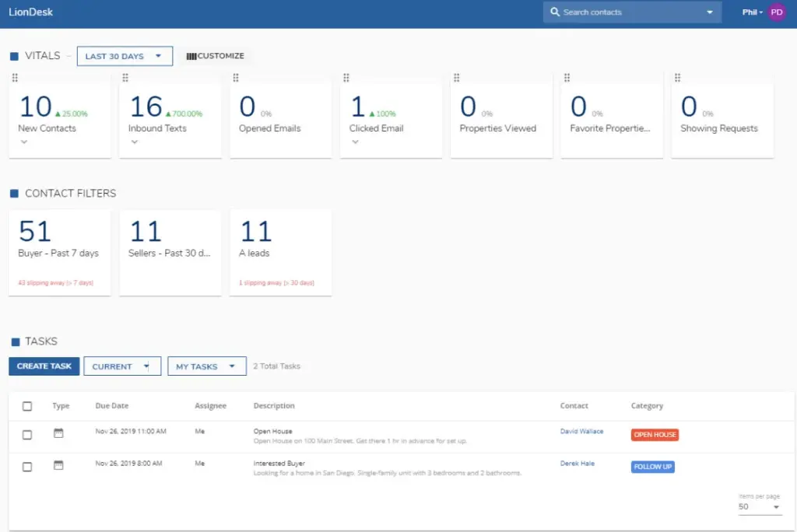
Task: Click the PD user avatar
Action: coord(776,12)
